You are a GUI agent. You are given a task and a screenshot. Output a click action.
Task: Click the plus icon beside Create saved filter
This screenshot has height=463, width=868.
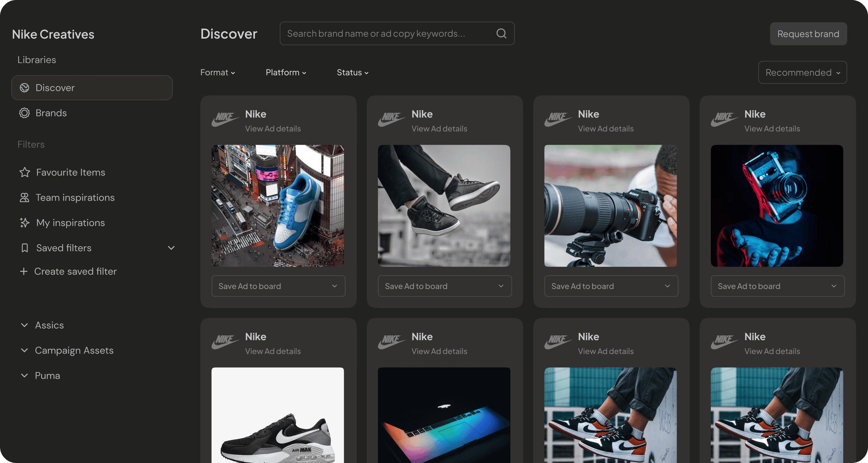(24, 271)
